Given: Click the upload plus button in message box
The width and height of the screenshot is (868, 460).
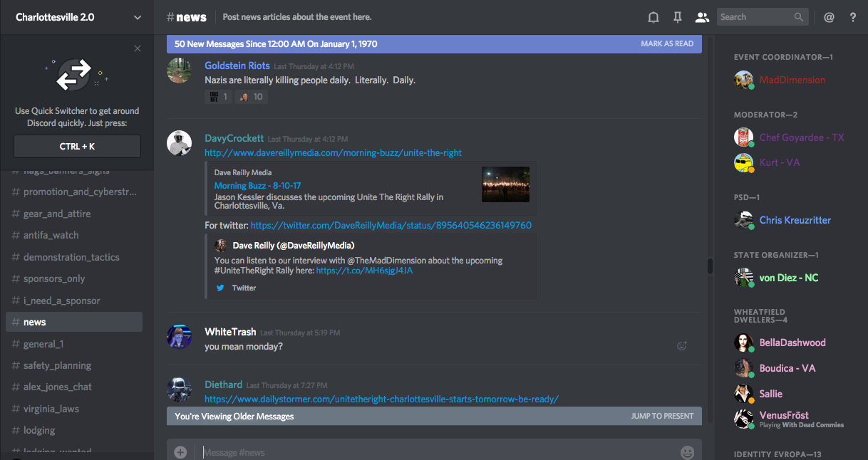Looking at the screenshot, I should [x=180, y=451].
